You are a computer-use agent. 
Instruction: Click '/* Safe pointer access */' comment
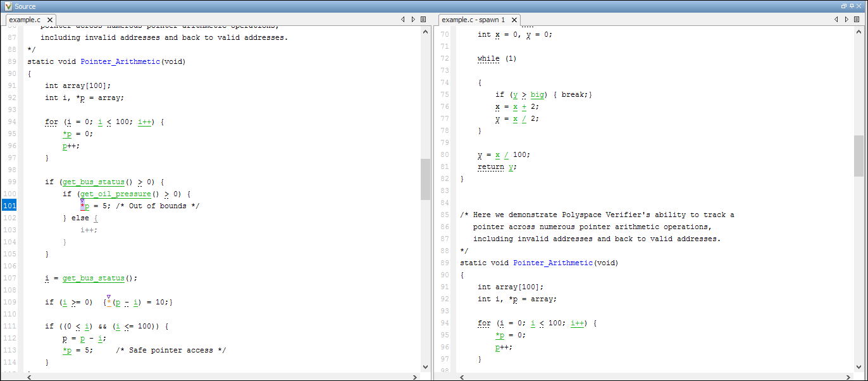pos(170,350)
